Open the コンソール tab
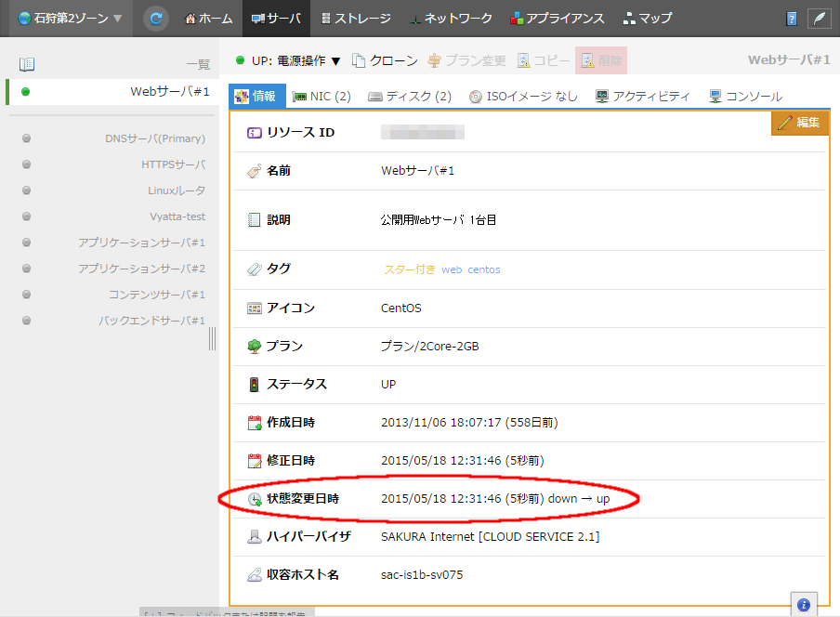The width and height of the screenshot is (840, 617). [x=745, y=96]
